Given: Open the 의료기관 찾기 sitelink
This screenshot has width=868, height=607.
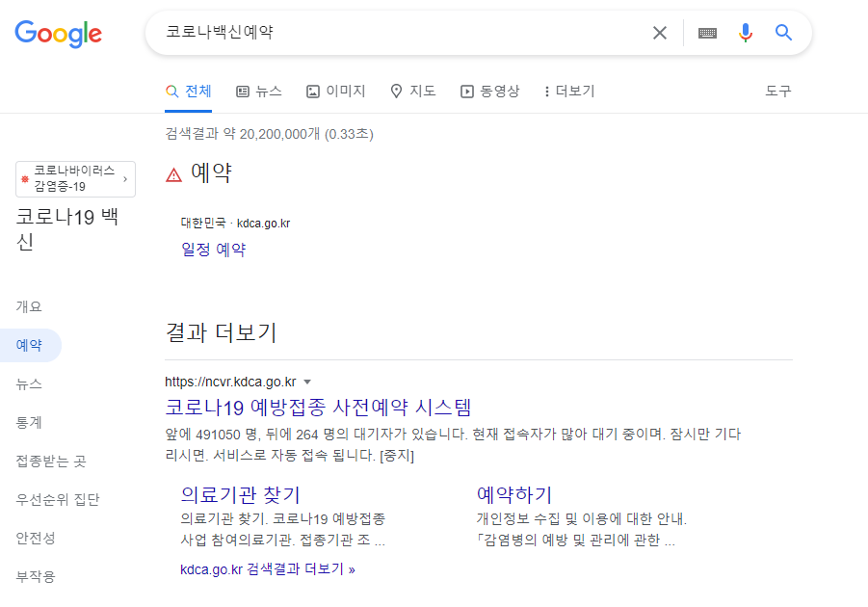Looking at the screenshot, I should coord(240,494).
